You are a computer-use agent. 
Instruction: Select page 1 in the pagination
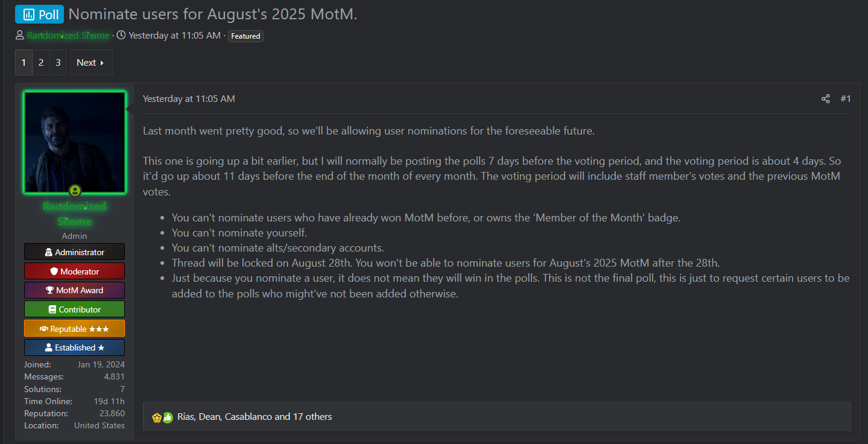24,63
